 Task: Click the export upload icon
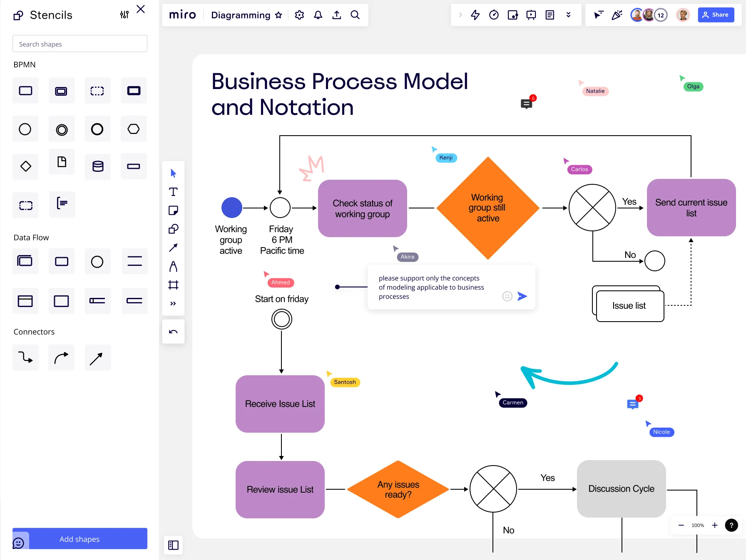click(x=337, y=15)
